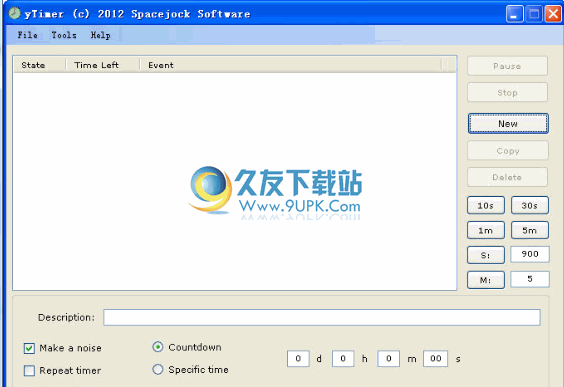Click the Pause button
Image resolution: width=564 pixels, height=387 pixels.
(508, 66)
